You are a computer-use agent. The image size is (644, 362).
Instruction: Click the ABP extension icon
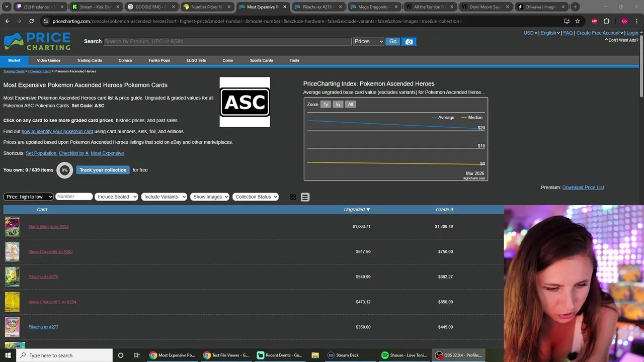coord(594,21)
